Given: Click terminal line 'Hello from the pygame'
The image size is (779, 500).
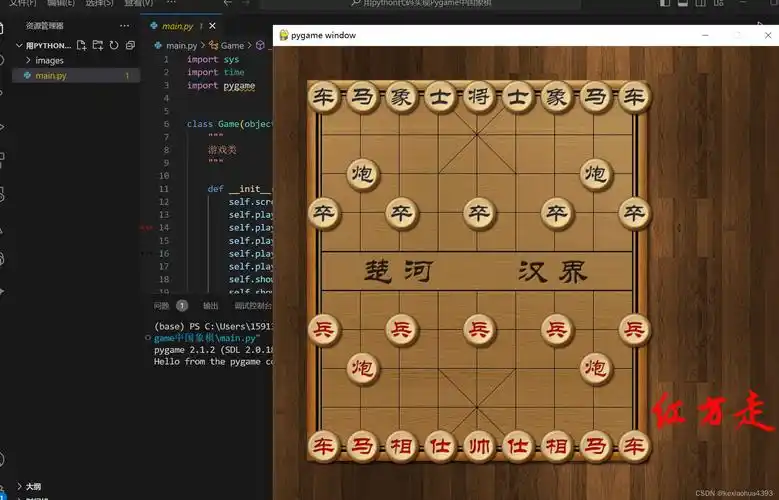Looking at the screenshot, I should 214,362.
